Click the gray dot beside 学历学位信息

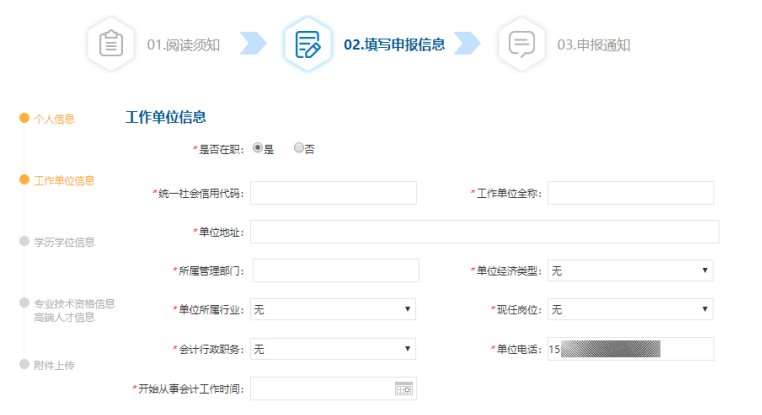point(24,241)
